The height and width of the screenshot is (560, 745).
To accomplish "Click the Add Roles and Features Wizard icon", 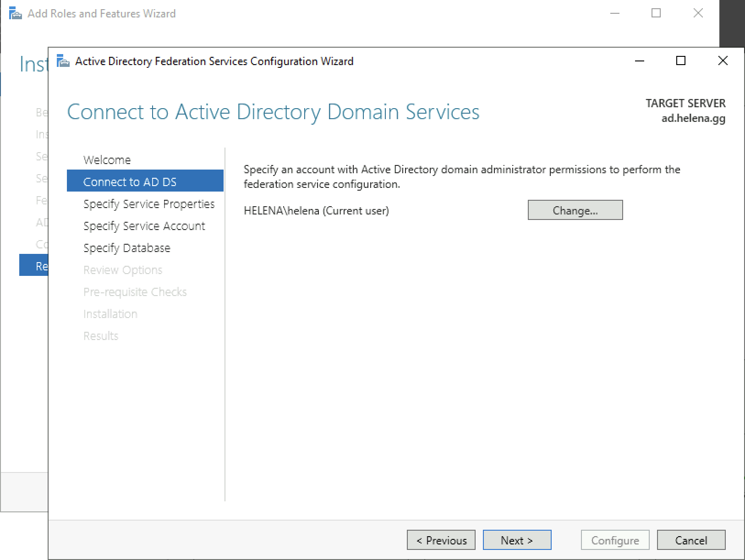I will click(x=15, y=14).
